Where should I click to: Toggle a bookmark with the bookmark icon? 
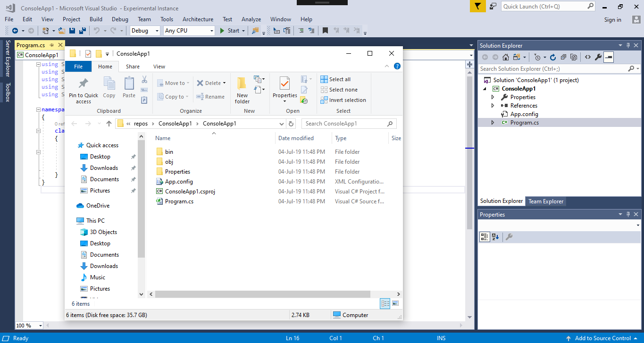pos(325,31)
